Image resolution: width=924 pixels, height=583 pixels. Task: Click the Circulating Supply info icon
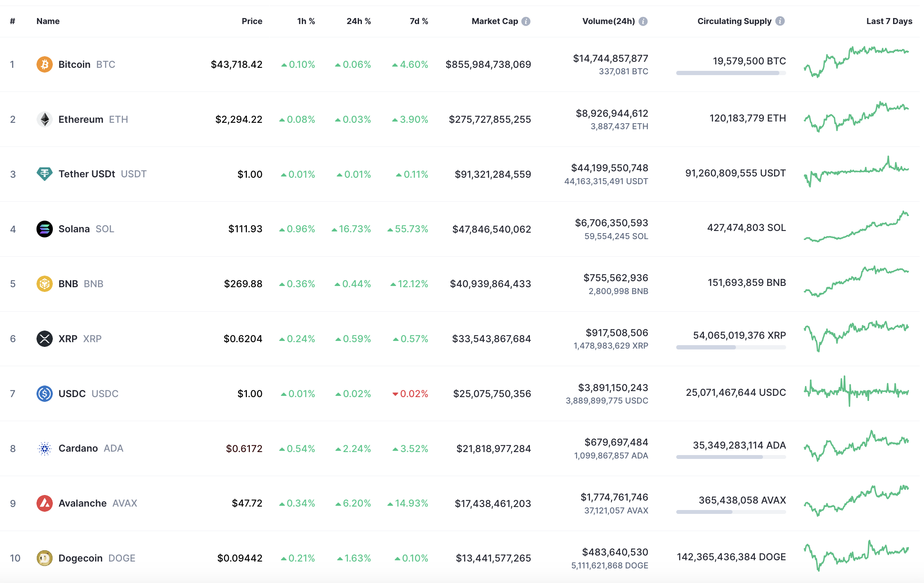pos(780,21)
